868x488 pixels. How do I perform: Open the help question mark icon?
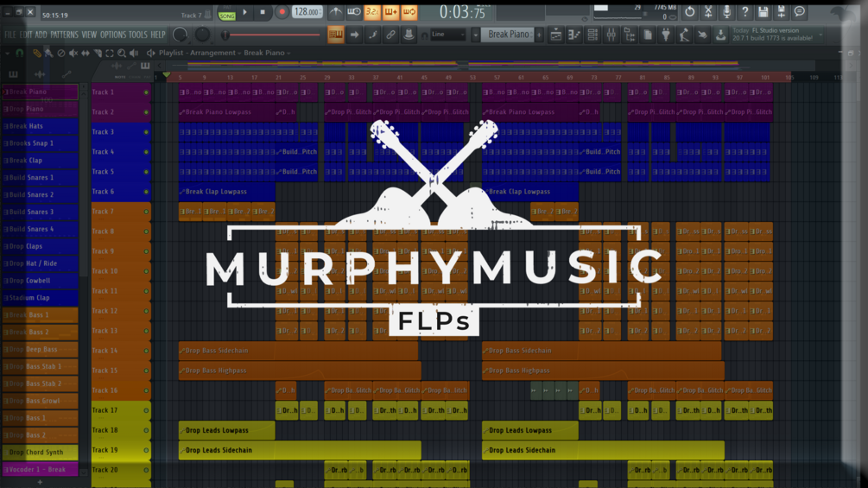[x=744, y=11]
